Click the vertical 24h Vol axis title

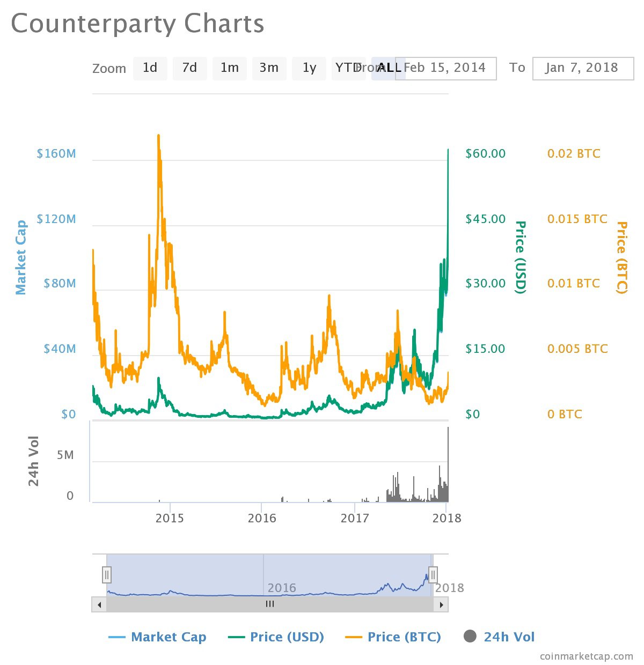pyautogui.click(x=33, y=461)
